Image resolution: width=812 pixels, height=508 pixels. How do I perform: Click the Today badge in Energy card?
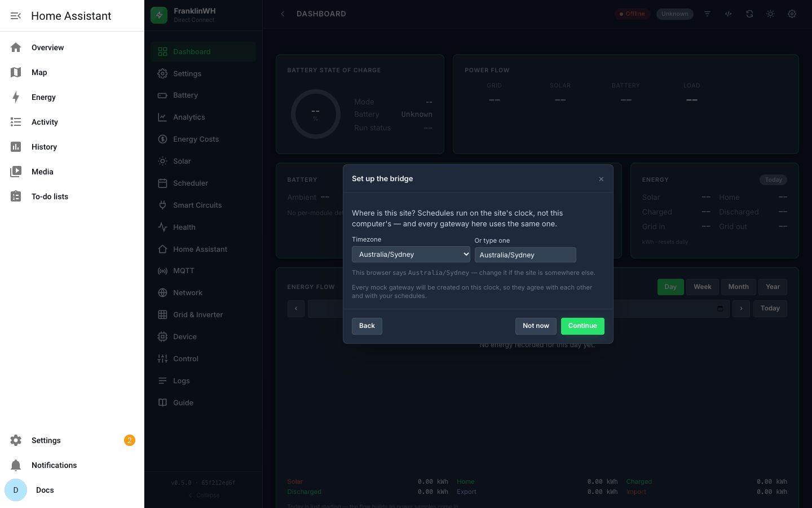pyautogui.click(x=774, y=180)
